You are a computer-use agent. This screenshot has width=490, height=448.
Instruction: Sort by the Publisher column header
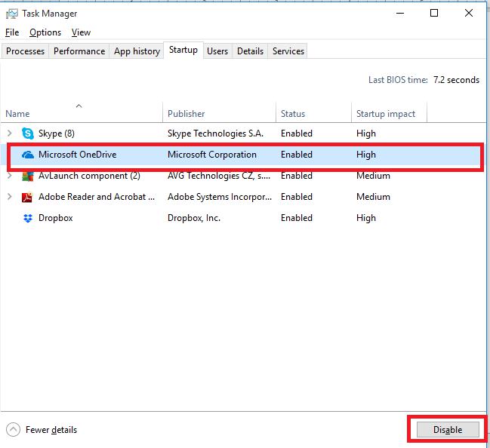[x=220, y=112]
